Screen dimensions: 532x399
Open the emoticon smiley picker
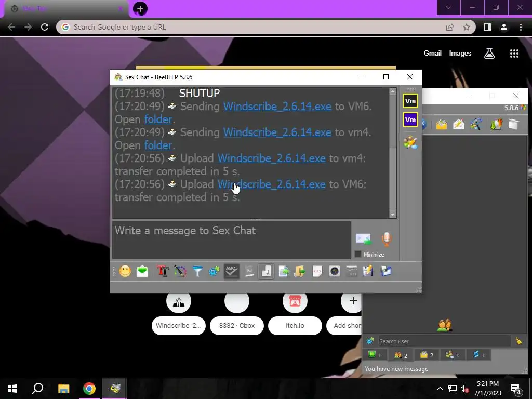click(x=125, y=271)
